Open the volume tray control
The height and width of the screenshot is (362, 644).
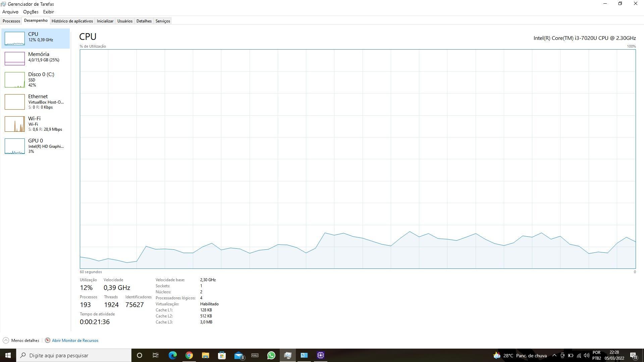587,356
